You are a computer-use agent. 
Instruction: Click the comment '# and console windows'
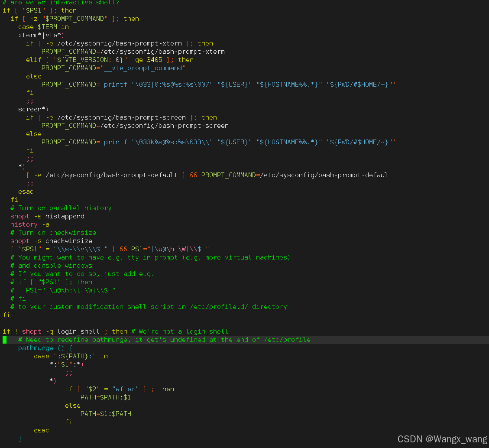[x=51, y=266]
